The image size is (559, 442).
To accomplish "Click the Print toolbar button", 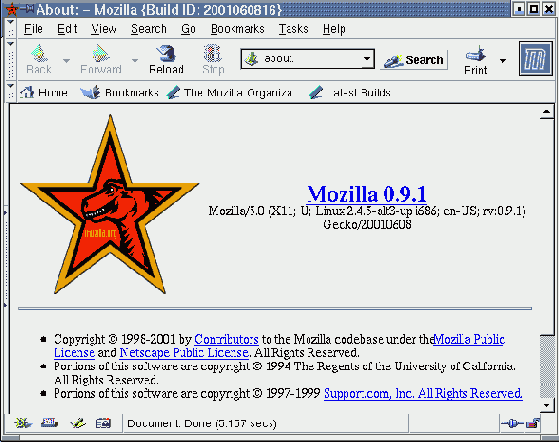I will (476, 60).
